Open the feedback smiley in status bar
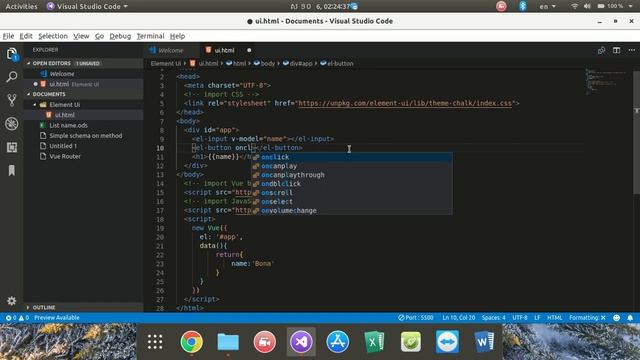This screenshot has width=640, height=360. click(616, 318)
